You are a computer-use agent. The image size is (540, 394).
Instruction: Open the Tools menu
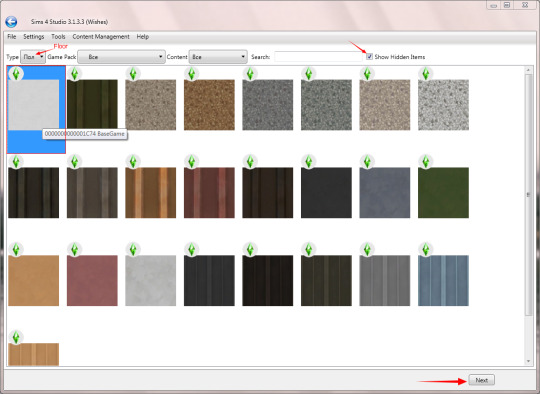pyautogui.click(x=58, y=37)
